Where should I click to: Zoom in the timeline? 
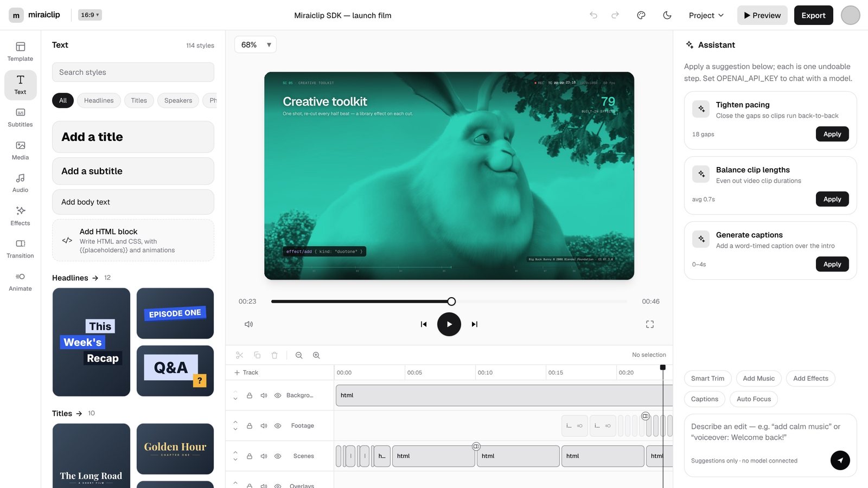tap(316, 355)
